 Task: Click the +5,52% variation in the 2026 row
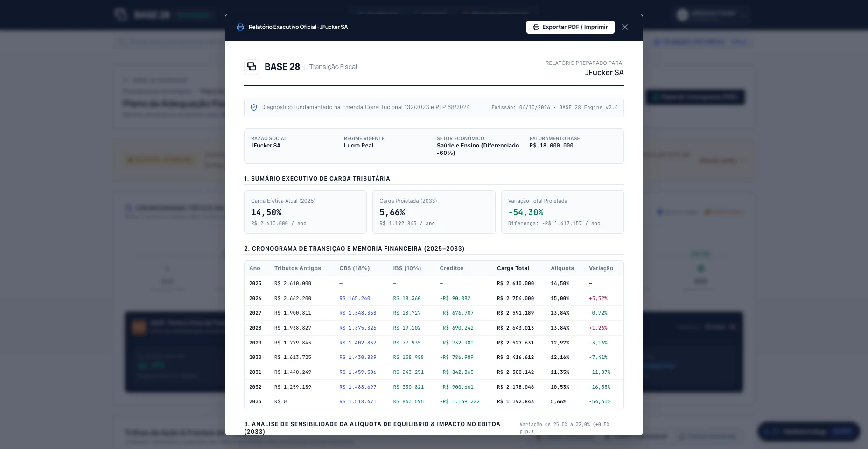click(598, 298)
